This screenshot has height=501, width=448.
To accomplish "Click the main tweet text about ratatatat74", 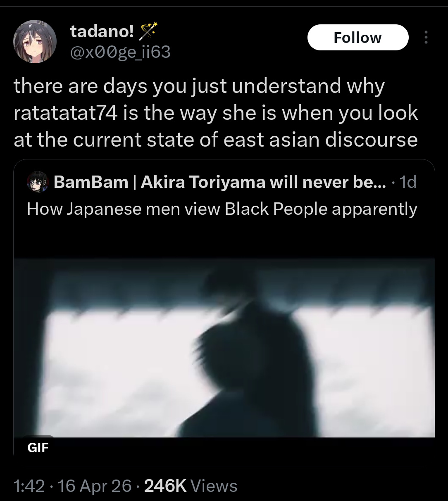I will (216, 113).
